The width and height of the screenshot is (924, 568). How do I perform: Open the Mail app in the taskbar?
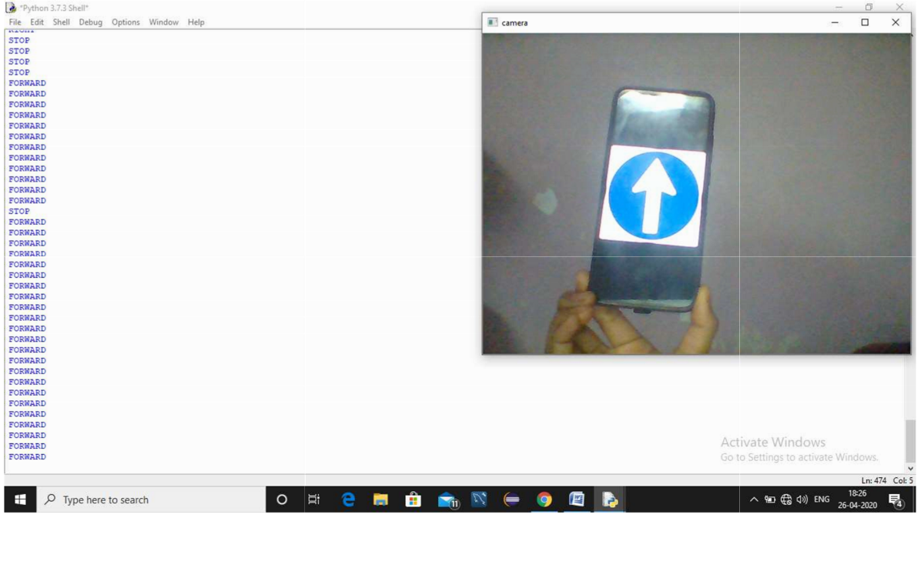[447, 500]
